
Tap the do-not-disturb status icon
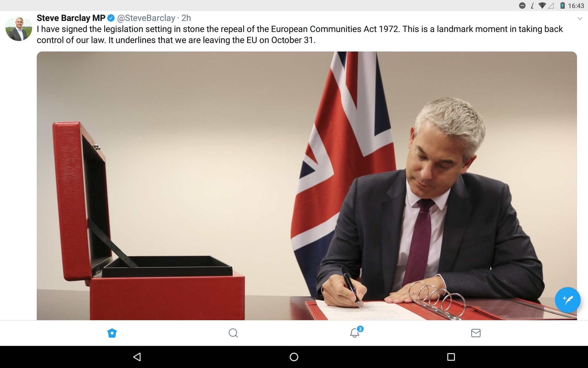pyautogui.click(x=522, y=5)
